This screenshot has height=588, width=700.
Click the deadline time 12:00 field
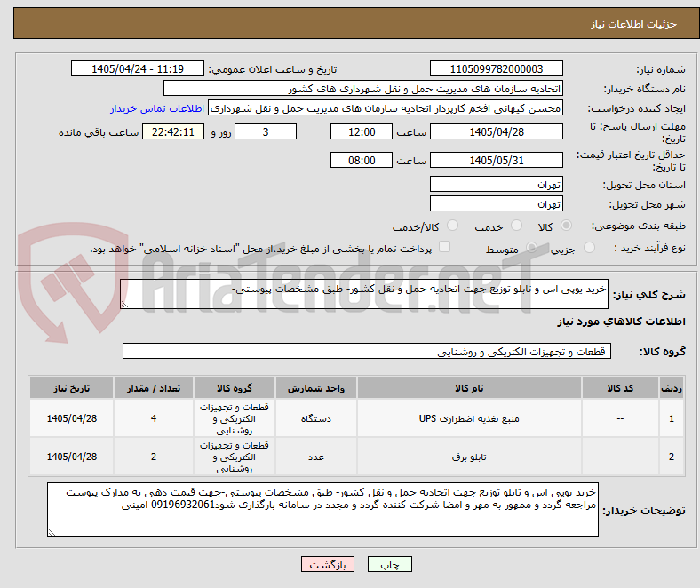[x=362, y=131]
